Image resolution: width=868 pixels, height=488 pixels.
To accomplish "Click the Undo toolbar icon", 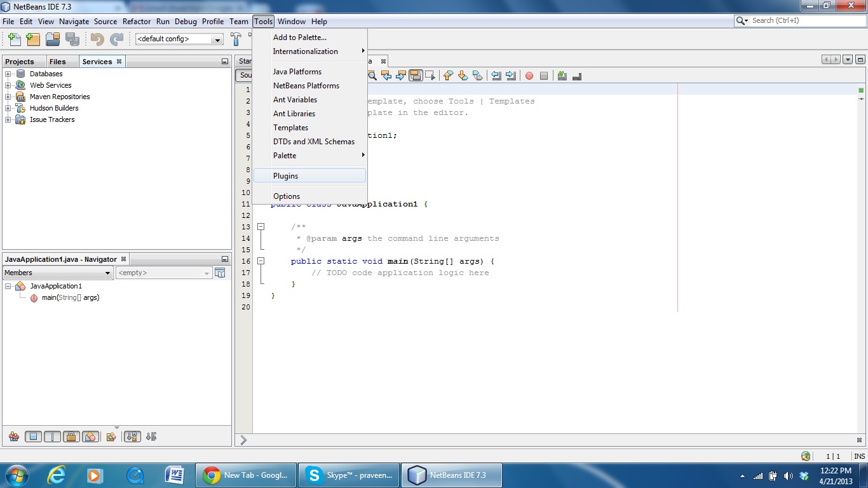I will click(98, 39).
